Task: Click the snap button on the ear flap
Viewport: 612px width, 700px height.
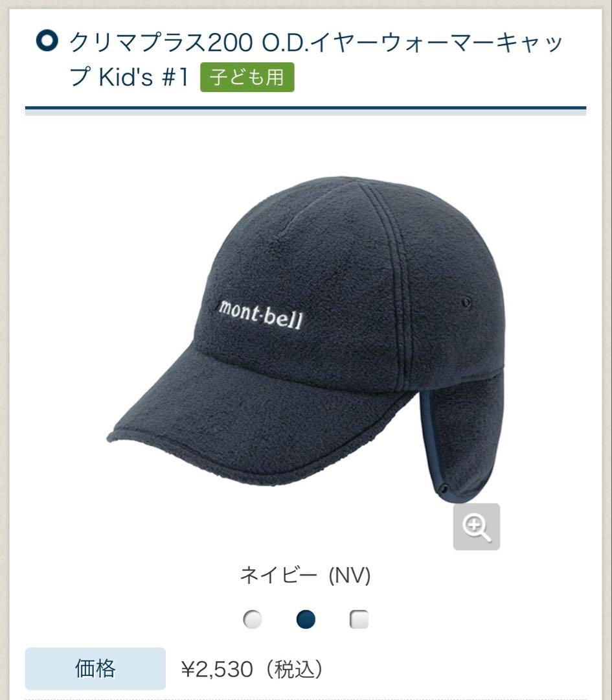Action: tap(444, 487)
